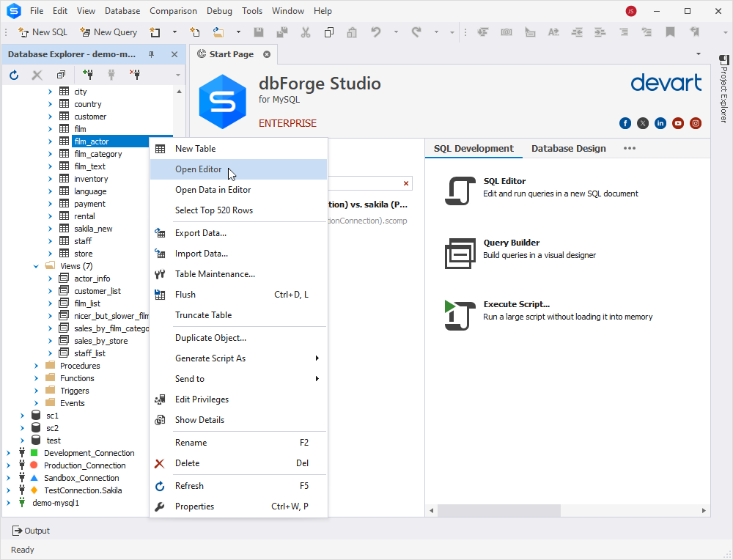This screenshot has height=560, width=733.
Task: Open Devart's YouTube social icon
Action: pos(678,123)
